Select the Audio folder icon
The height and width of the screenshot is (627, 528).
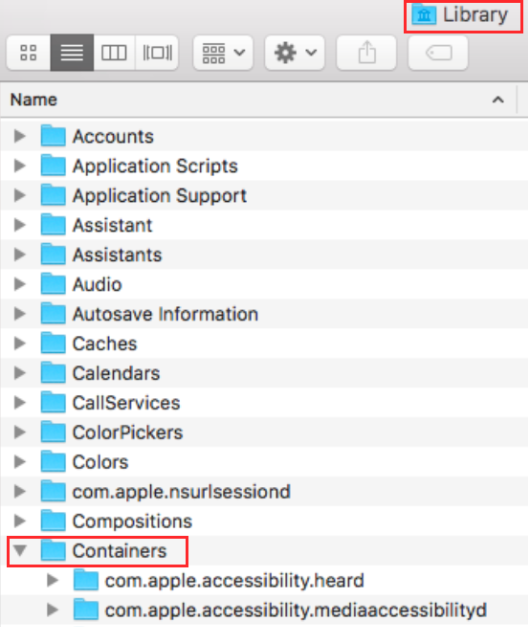(x=53, y=284)
